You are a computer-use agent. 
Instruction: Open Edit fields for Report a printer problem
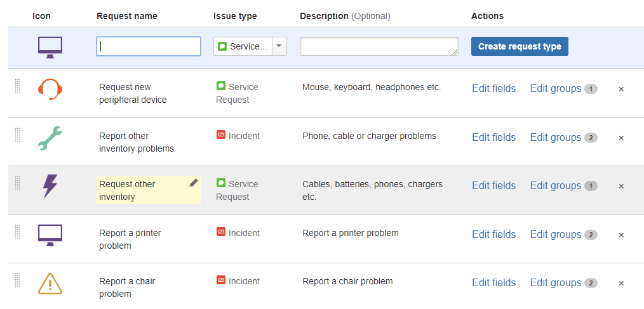pyautogui.click(x=493, y=235)
